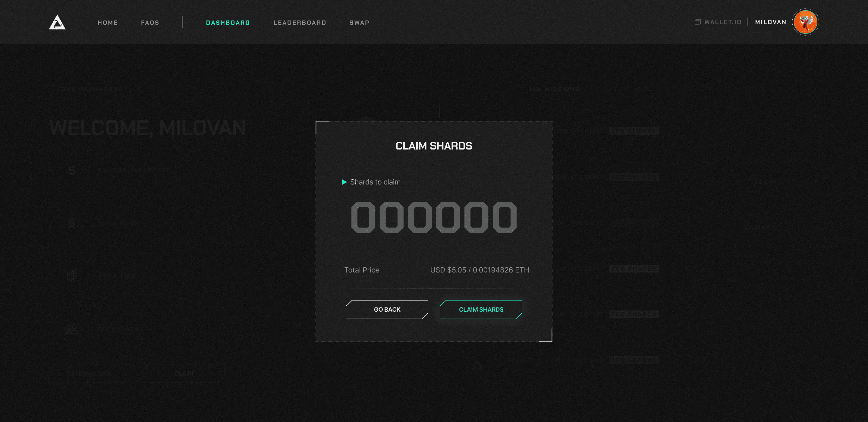
Task: Click the MILOVAN username
Action: [770, 22]
